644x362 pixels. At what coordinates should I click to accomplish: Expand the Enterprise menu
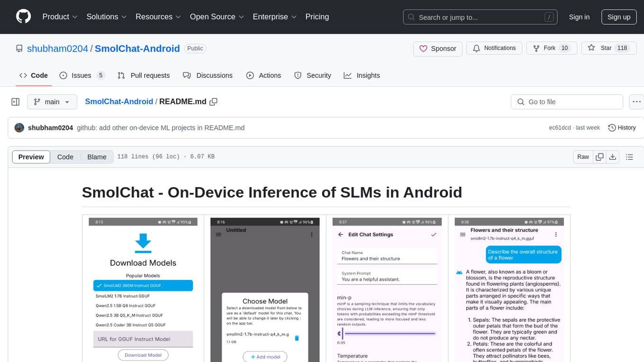275,17
